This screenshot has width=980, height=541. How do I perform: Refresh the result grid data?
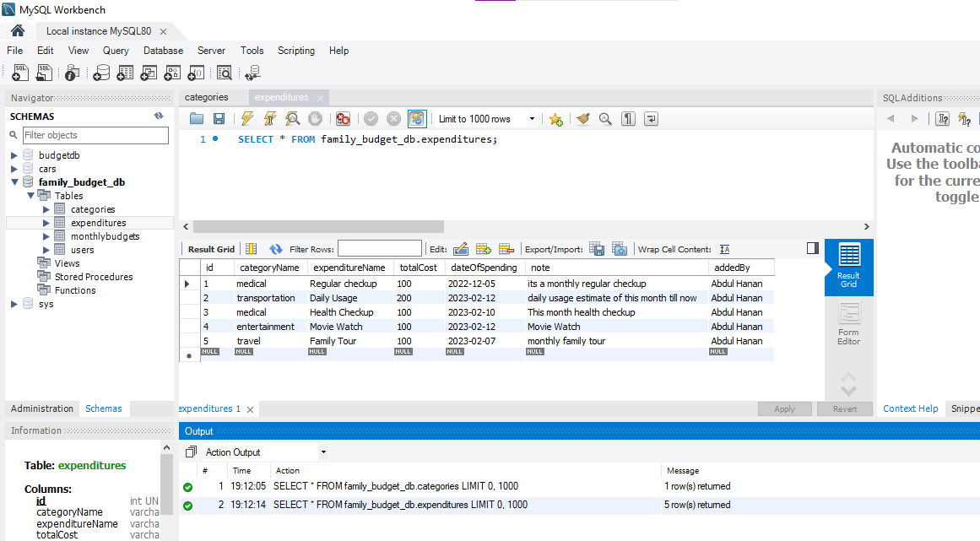[275, 249]
